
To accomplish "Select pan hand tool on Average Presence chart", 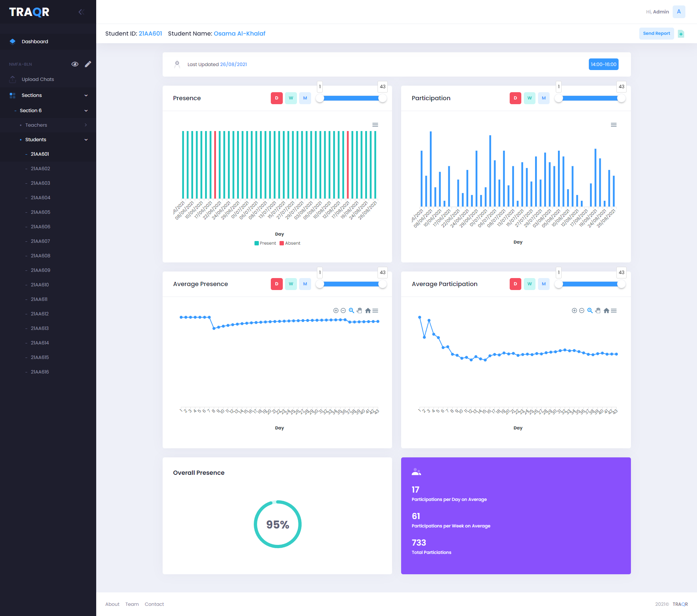I will tap(359, 311).
